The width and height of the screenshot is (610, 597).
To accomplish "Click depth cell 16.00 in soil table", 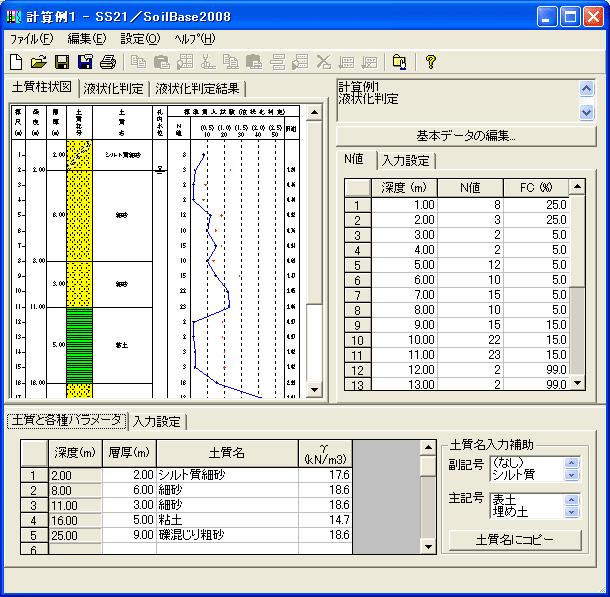I will click(x=75, y=520).
